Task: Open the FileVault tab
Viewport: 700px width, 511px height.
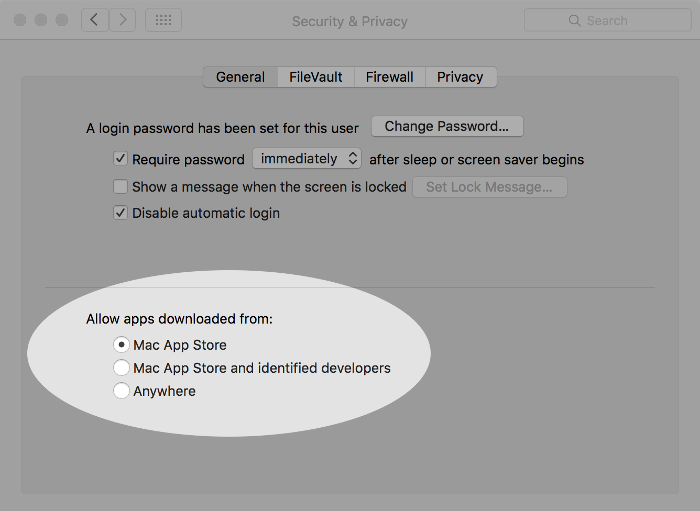Action: click(x=316, y=77)
